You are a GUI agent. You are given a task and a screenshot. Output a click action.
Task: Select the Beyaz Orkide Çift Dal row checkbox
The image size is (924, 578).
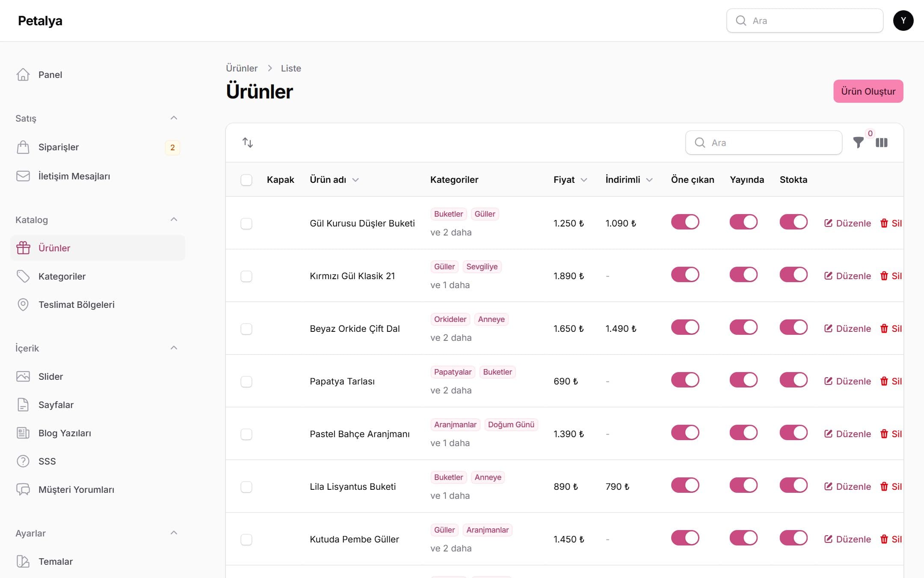[x=246, y=329]
